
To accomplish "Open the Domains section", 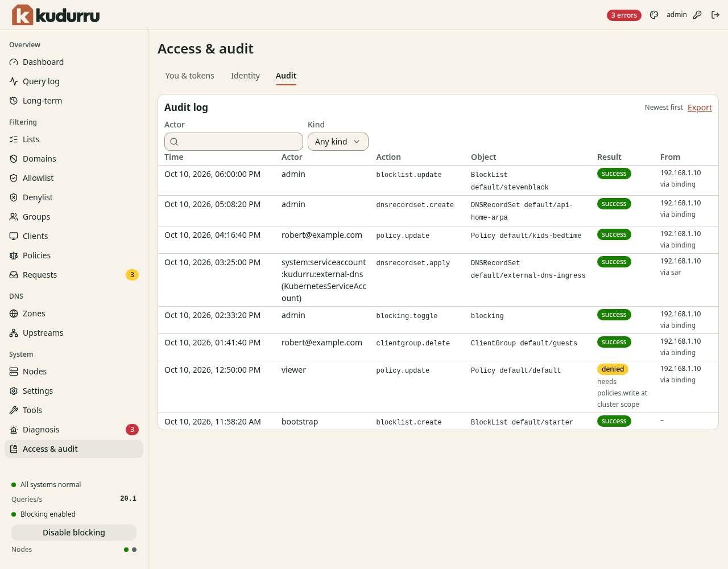I will [x=74, y=159].
